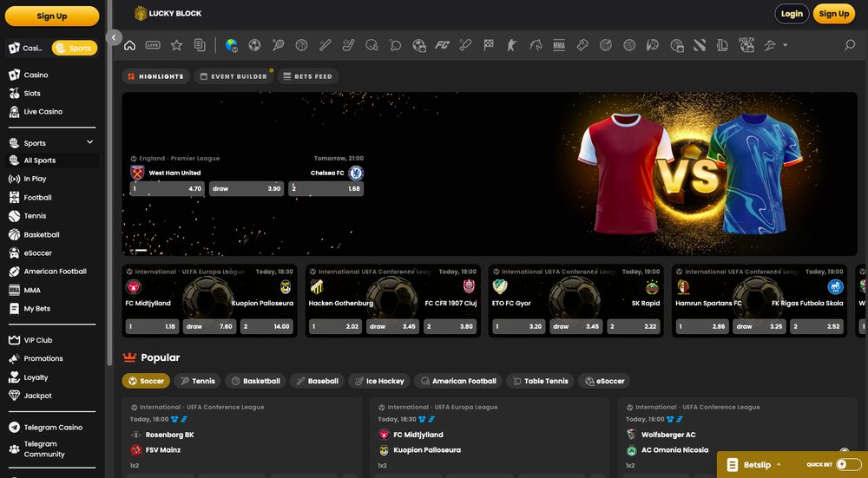Open the Live events icon

coord(153,45)
